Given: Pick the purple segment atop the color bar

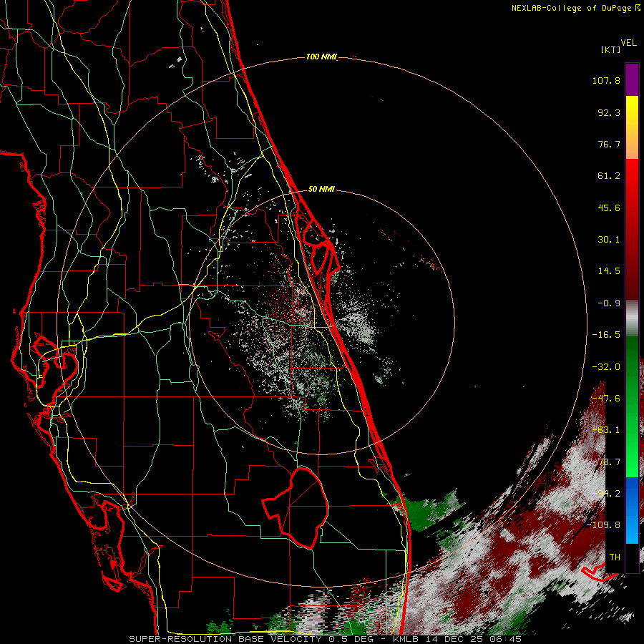Looking at the screenshot, I should [632, 79].
